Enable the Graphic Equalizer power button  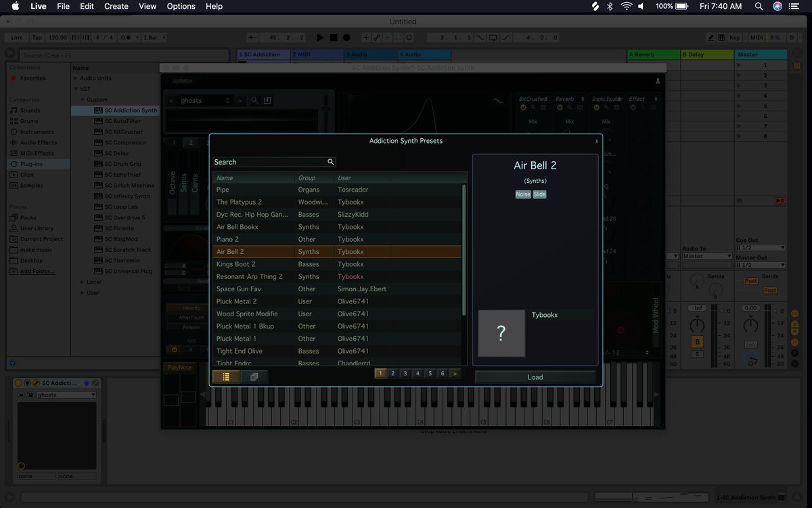pos(596,107)
